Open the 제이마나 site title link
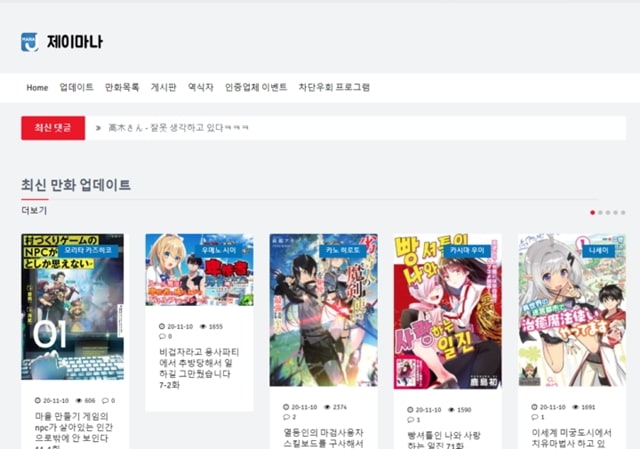 (x=75, y=42)
